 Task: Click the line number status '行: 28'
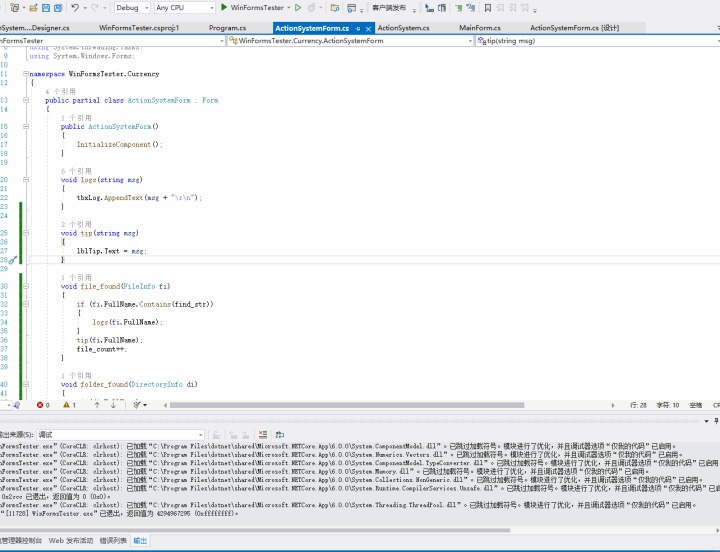click(638, 405)
